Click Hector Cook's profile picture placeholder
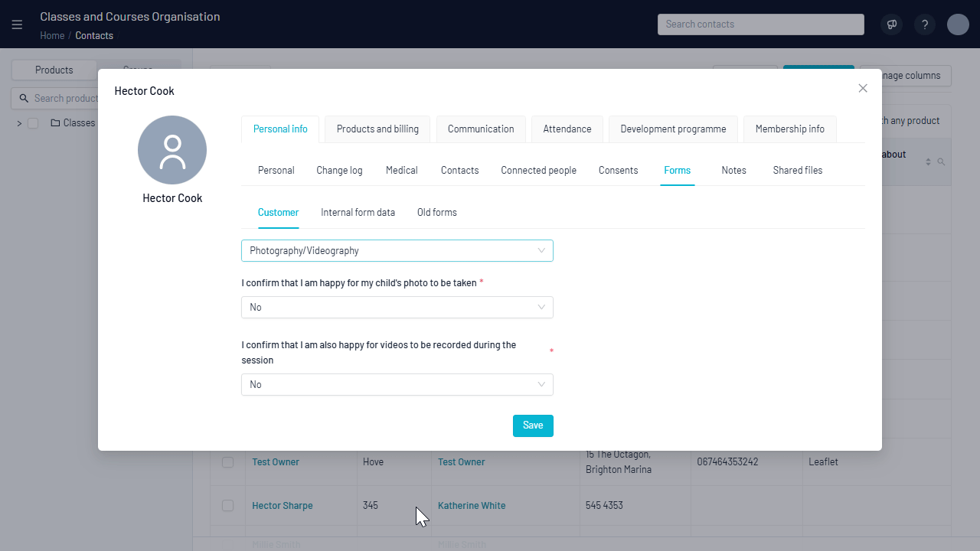The image size is (980, 551). [x=172, y=150]
